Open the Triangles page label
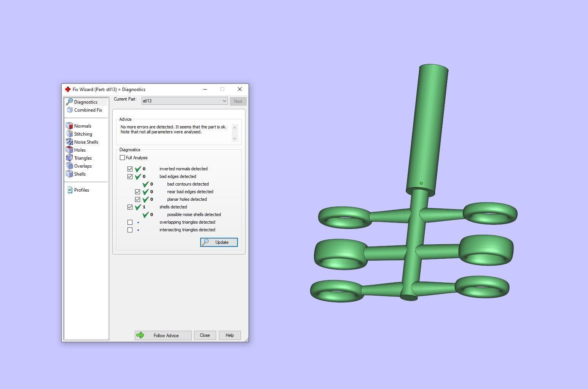The height and width of the screenshot is (389, 588). tap(83, 158)
